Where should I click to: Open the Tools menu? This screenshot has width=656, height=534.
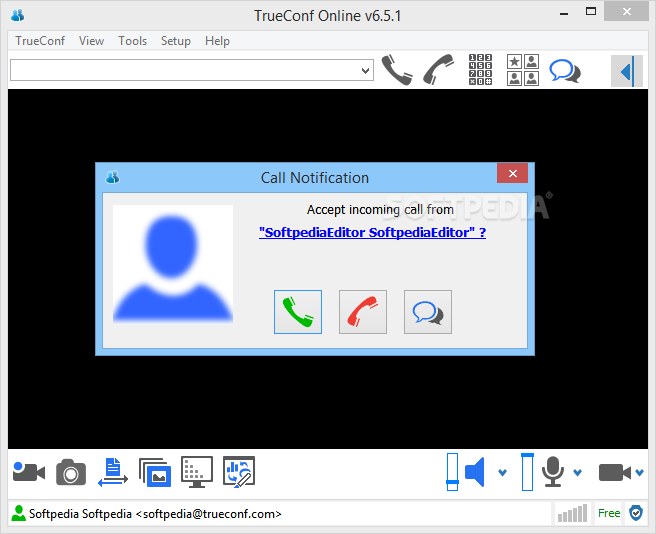(133, 41)
